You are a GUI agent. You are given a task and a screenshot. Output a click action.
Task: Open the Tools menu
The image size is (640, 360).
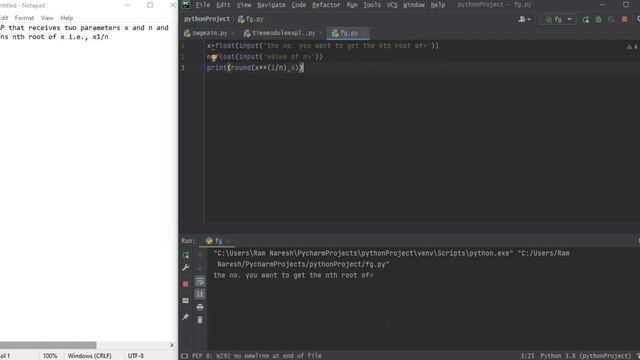point(372,5)
